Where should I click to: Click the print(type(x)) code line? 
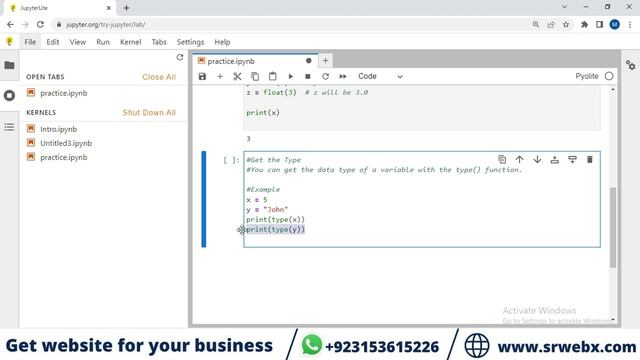click(276, 220)
